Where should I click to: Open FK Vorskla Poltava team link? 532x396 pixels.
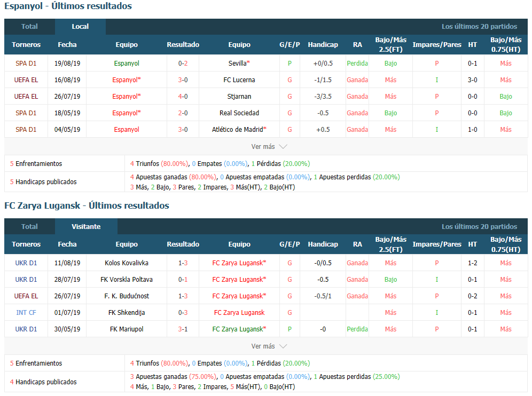click(127, 280)
